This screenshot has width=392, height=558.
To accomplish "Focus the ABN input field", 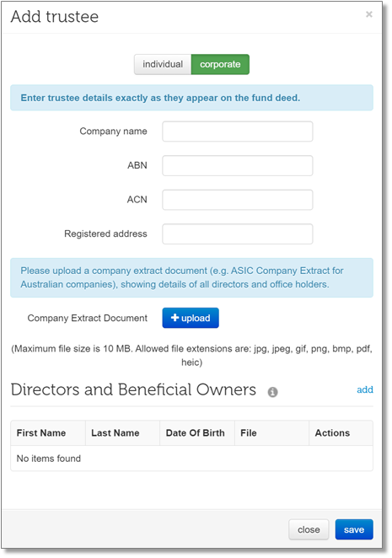I will coord(238,165).
